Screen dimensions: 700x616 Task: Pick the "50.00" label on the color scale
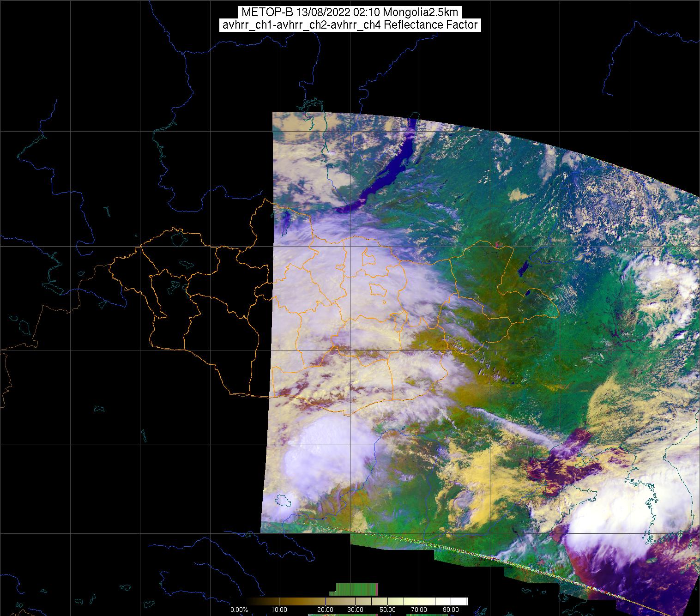click(x=387, y=610)
